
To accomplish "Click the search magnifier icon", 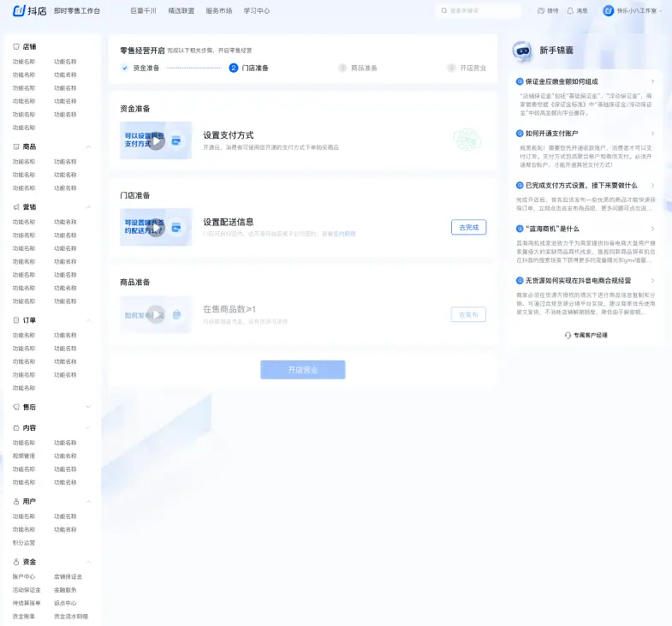I will pyautogui.click(x=444, y=11).
